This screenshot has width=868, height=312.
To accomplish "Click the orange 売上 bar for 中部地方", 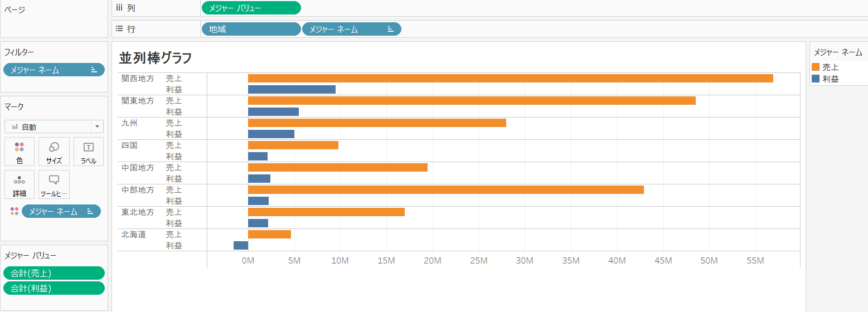I will (x=446, y=189).
